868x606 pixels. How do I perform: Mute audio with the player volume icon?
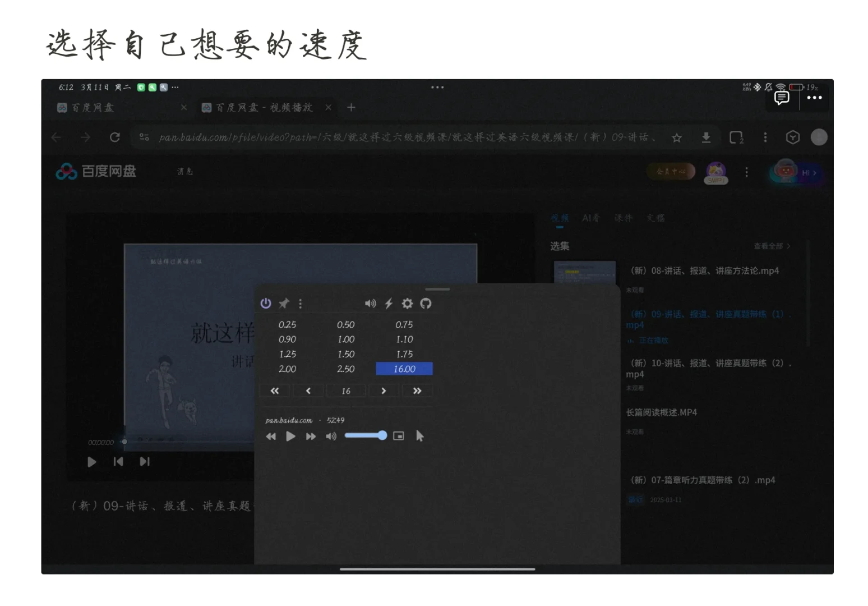pyautogui.click(x=331, y=436)
